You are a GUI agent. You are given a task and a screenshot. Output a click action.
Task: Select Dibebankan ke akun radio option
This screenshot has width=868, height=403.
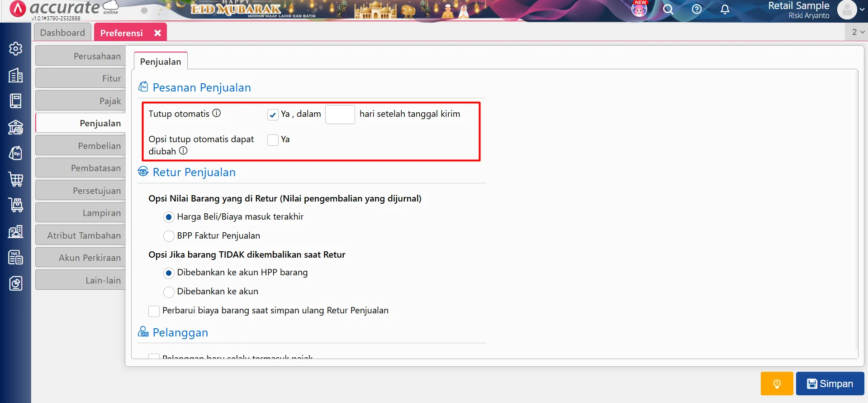[x=169, y=292]
